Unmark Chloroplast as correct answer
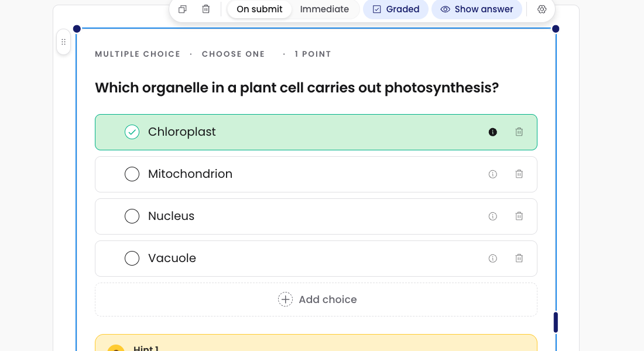Image resolution: width=644 pixels, height=351 pixels. pyautogui.click(x=132, y=132)
